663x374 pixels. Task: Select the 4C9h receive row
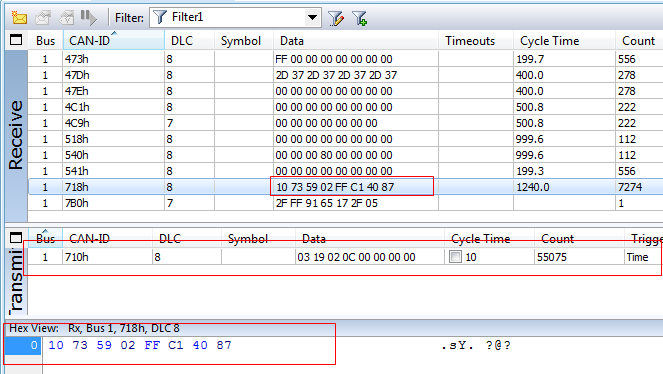[x=345, y=123]
